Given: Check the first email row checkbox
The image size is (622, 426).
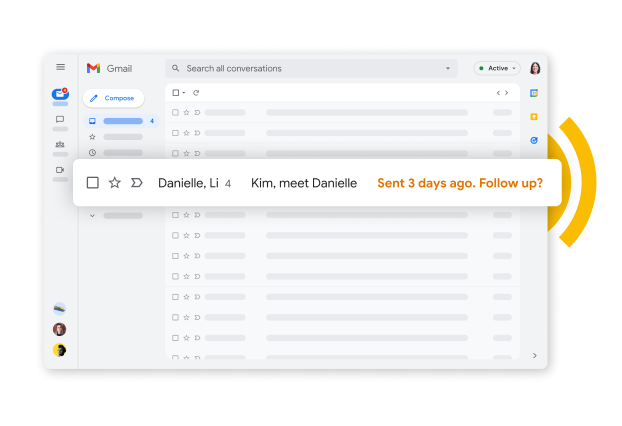Looking at the screenshot, I should pyautogui.click(x=175, y=113).
